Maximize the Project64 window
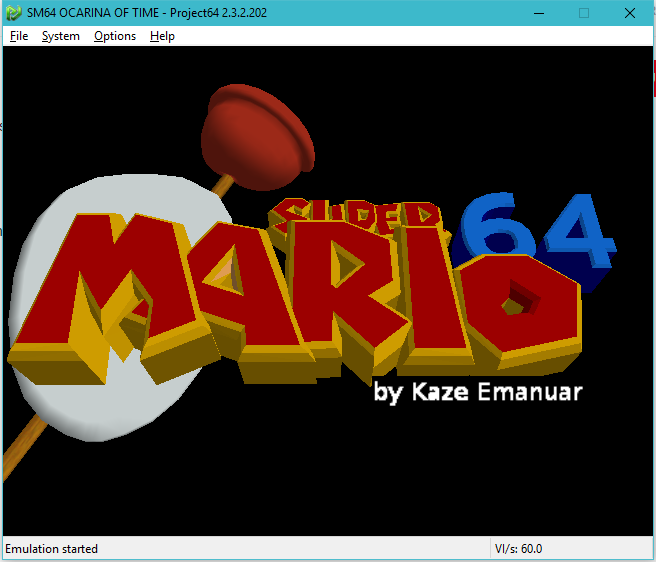Image resolution: width=656 pixels, height=562 pixels. (x=584, y=13)
